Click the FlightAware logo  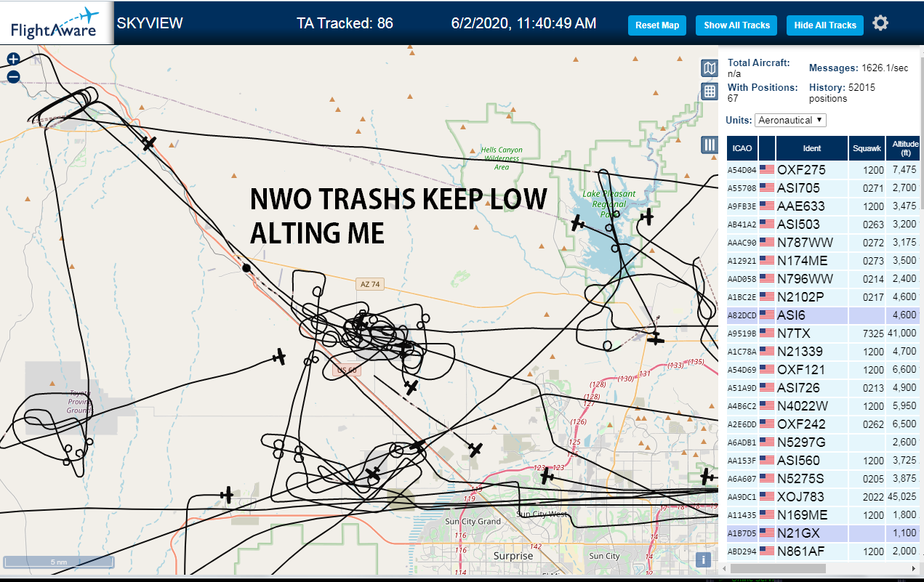pyautogui.click(x=55, y=23)
